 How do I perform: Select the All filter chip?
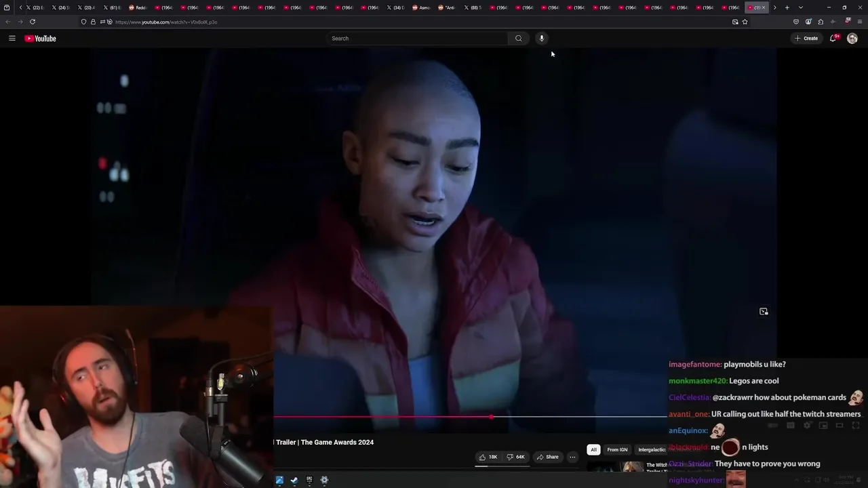coord(593,449)
